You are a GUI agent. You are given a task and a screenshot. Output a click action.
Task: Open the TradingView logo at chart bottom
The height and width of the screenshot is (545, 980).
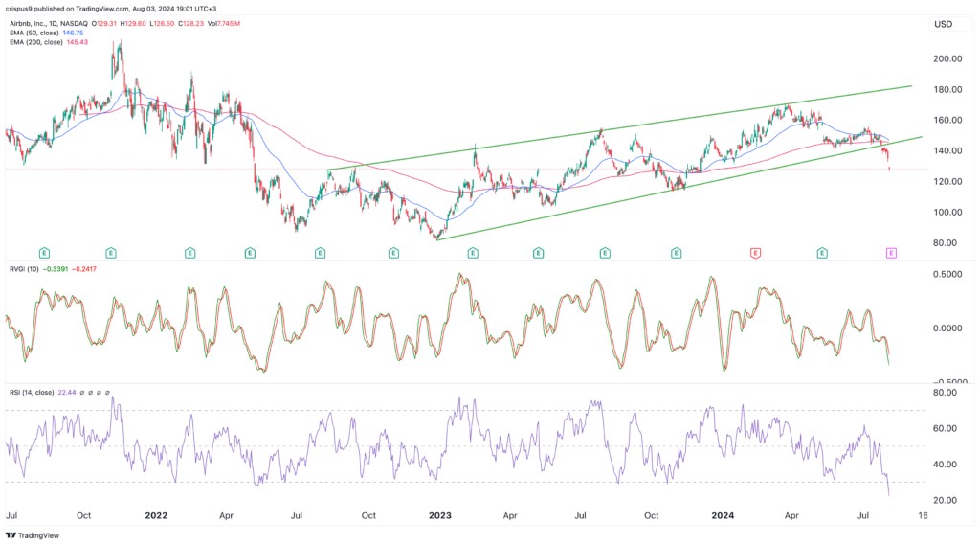(33, 535)
